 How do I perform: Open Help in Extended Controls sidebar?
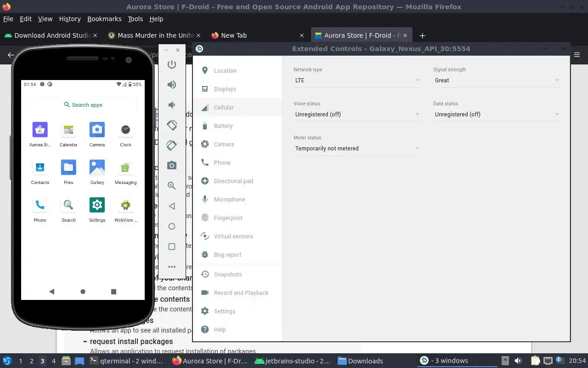coord(237,329)
